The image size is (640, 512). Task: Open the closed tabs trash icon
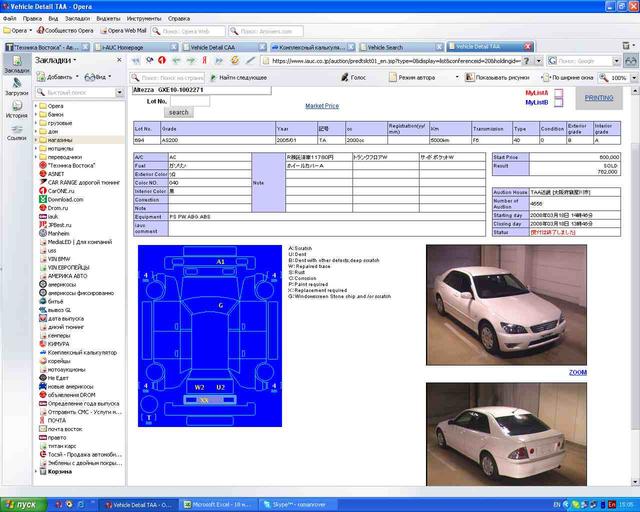[x=626, y=46]
